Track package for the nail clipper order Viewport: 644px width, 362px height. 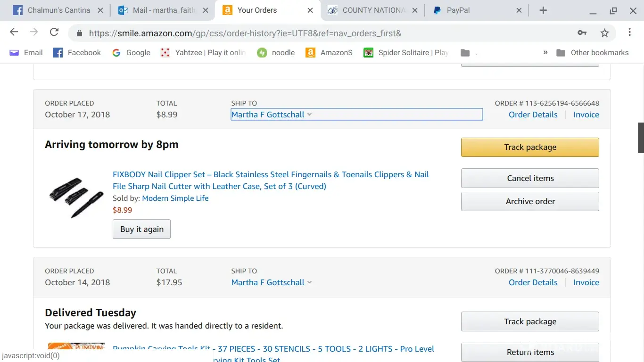530,147
